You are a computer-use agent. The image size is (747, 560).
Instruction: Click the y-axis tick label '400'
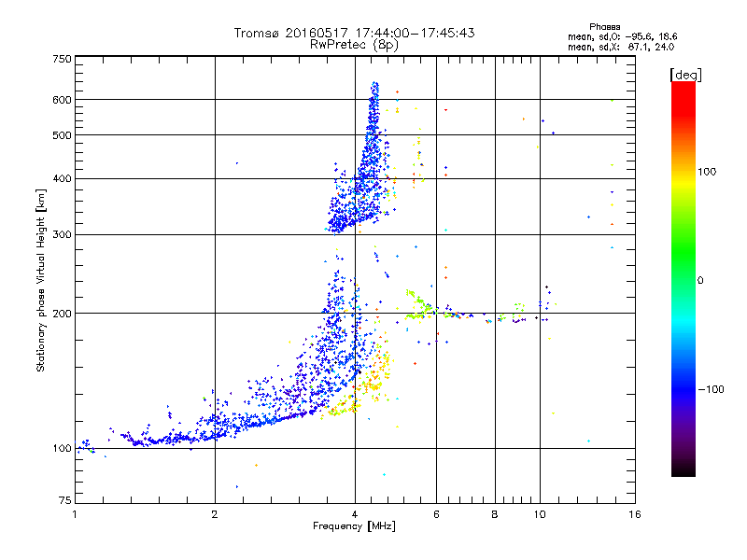63,178
